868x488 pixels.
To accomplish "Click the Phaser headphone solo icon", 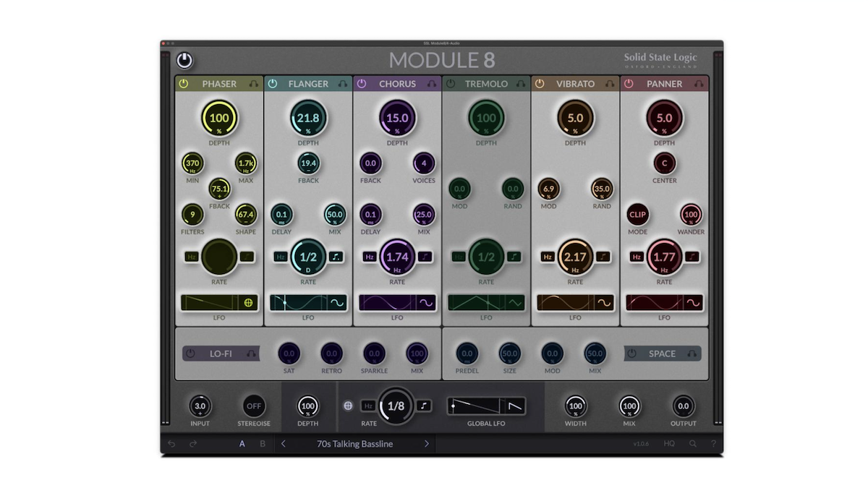I will click(x=255, y=83).
